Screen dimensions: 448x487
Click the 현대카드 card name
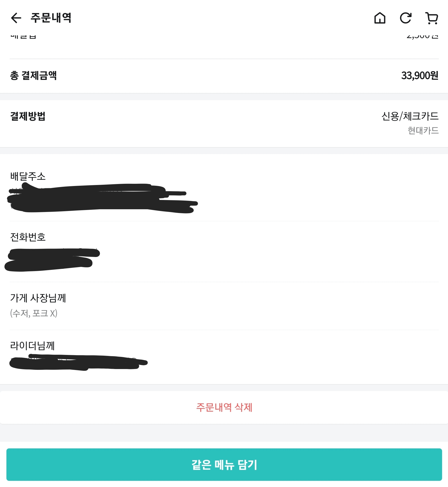[x=423, y=131]
